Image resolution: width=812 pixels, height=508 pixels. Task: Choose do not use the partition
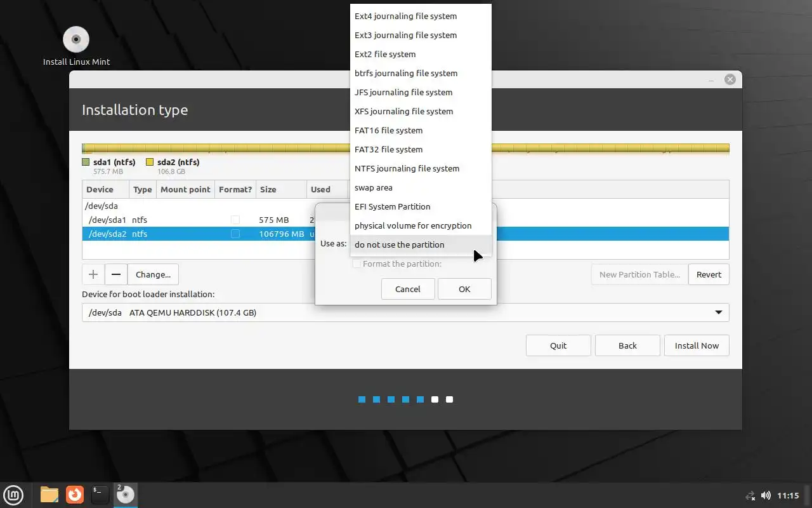(421, 244)
